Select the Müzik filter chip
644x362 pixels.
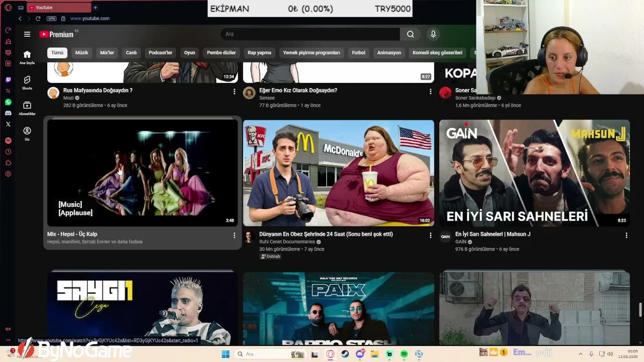point(82,53)
